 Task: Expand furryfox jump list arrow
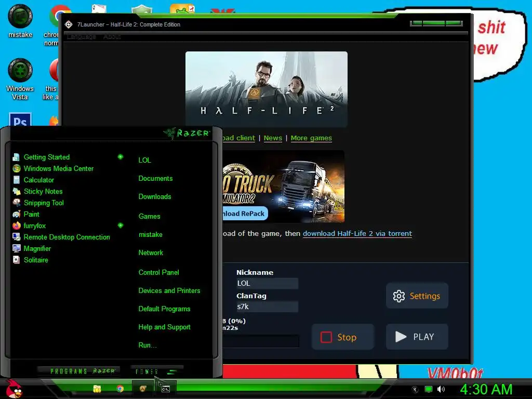click(121, 225)
